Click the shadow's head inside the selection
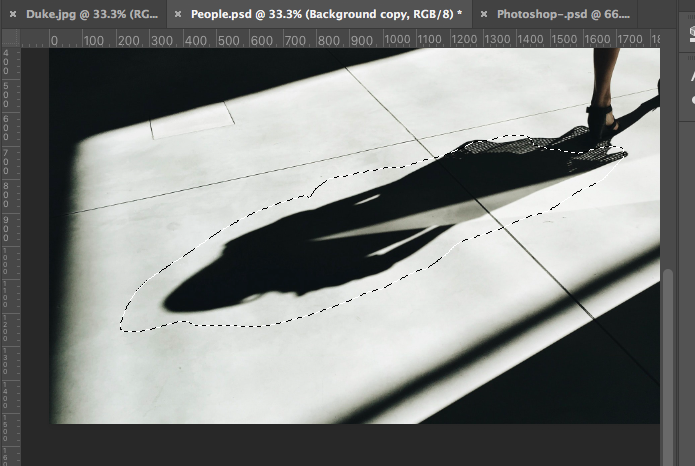 195,292
